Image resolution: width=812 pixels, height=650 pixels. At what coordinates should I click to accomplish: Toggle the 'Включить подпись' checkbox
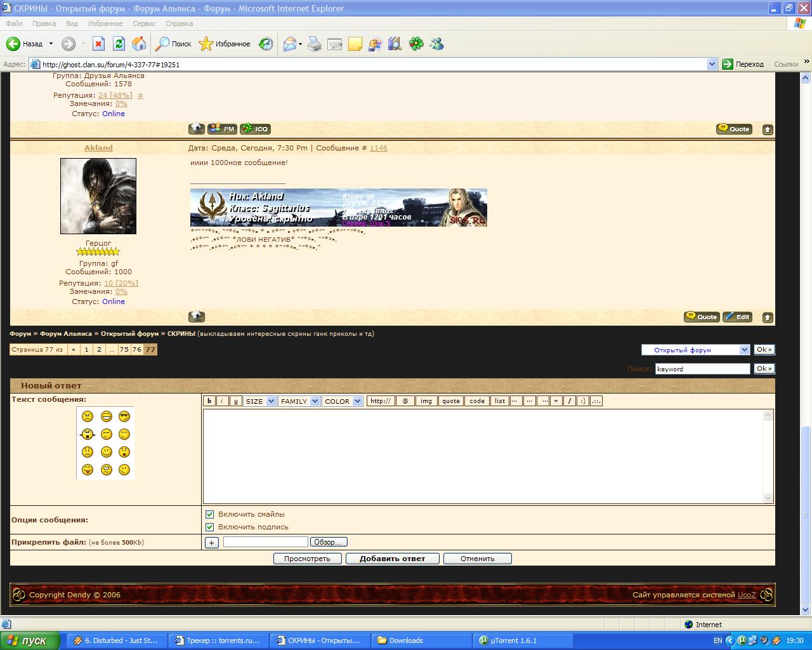(x=210, y=527)
